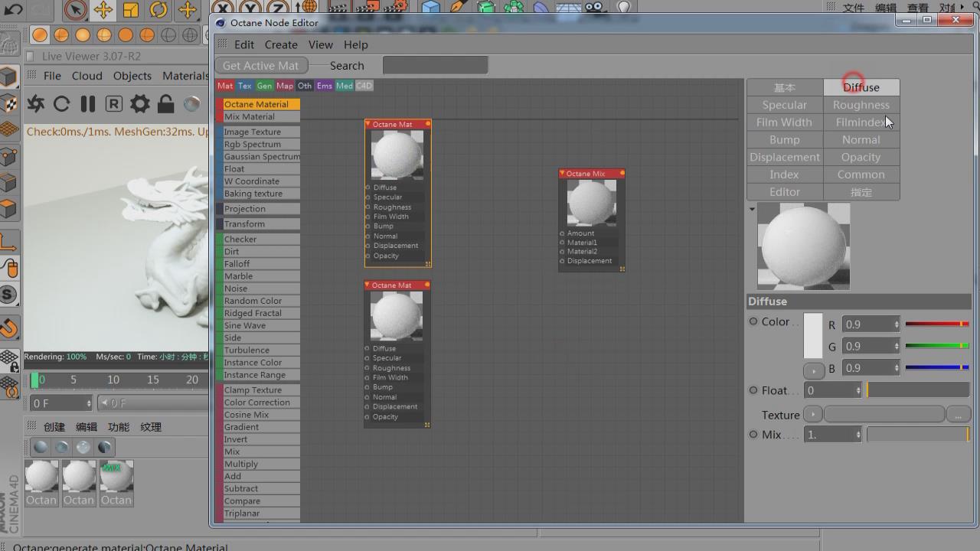Open Live Viewer settings gear

(x=139, y=103)
